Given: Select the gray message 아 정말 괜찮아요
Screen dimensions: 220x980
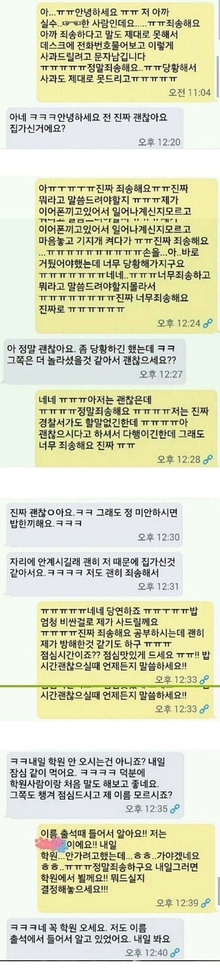Looking at the screenshot, I should pos(95,360).
